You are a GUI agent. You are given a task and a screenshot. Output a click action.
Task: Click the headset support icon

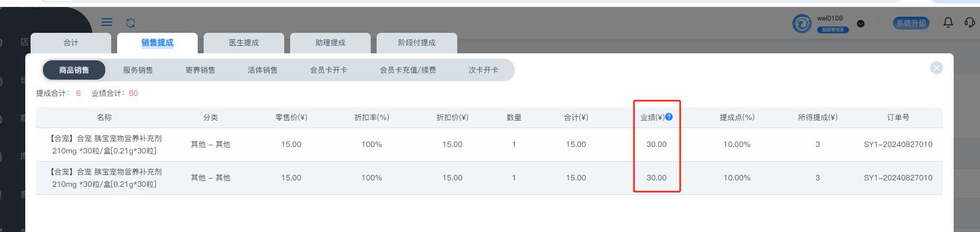[970, 23]
